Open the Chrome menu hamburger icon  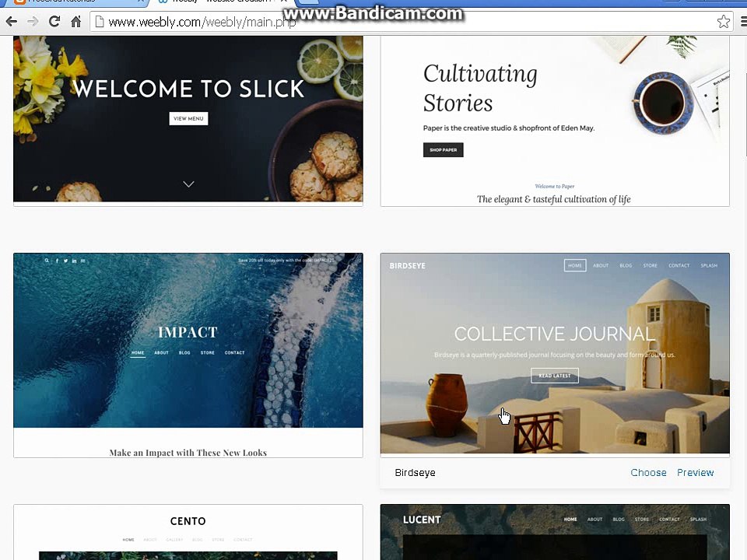coord(743,22)
